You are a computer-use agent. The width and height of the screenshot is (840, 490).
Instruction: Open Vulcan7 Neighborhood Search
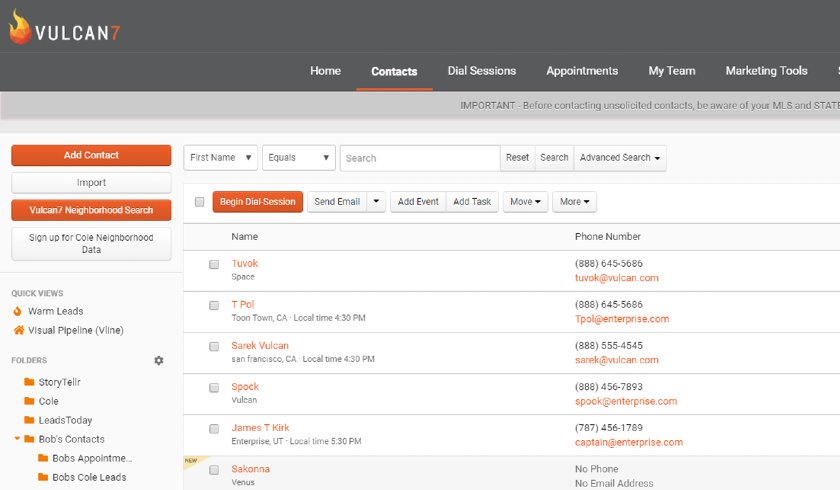pos(91,210)
